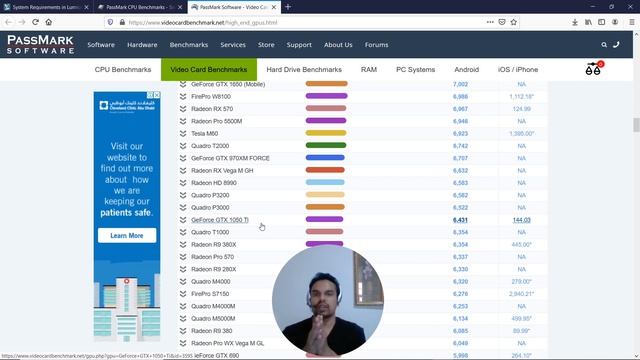Switch to System Requirements browser tab
Screen dimensions: 640x360
pyautogui.click(x=47, y=7)
